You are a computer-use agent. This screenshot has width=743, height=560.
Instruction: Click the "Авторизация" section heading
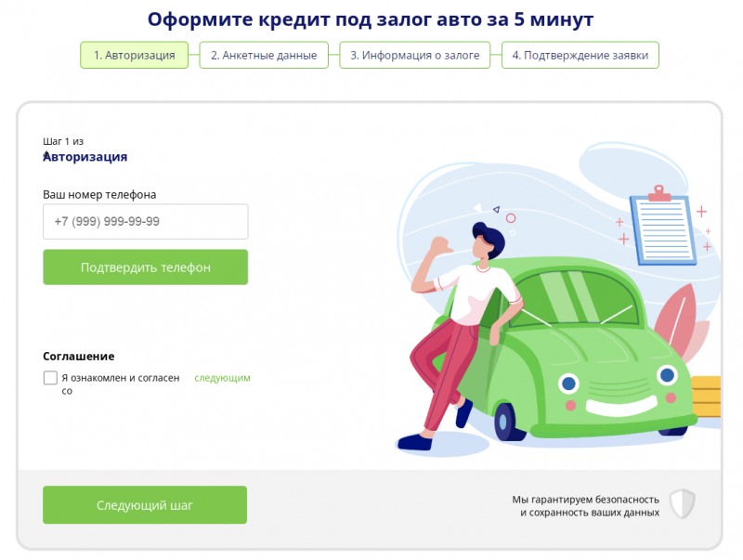pyautogui.click(x=84, y=156)
